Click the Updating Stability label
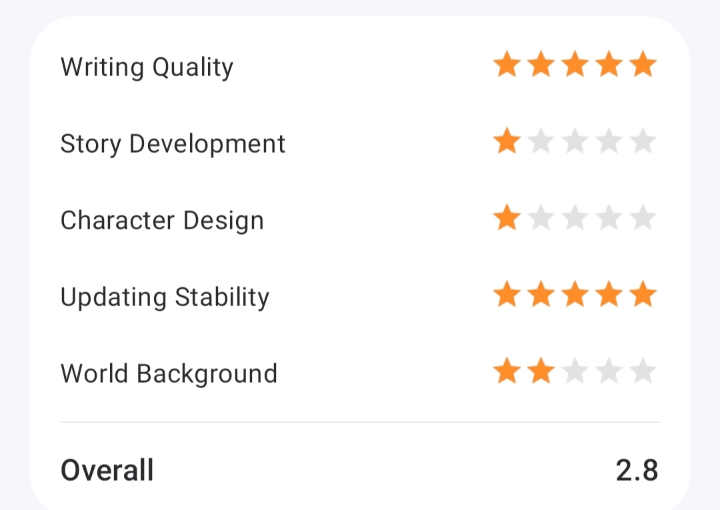Screen dimensions: 720x510 pyautogui.click(x=165, y=297)
